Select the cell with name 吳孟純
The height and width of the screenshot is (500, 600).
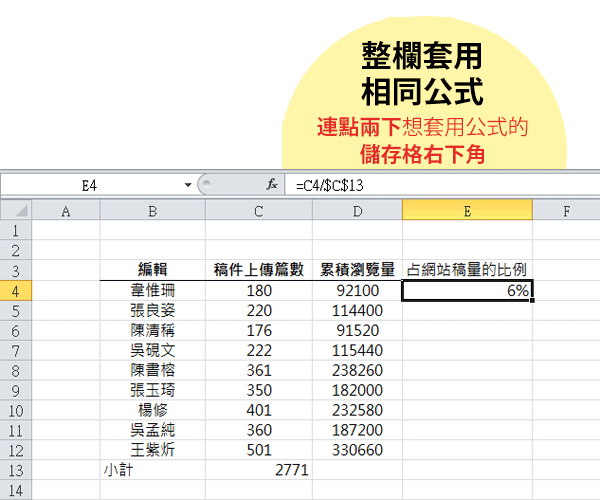[x=153, y=430]
